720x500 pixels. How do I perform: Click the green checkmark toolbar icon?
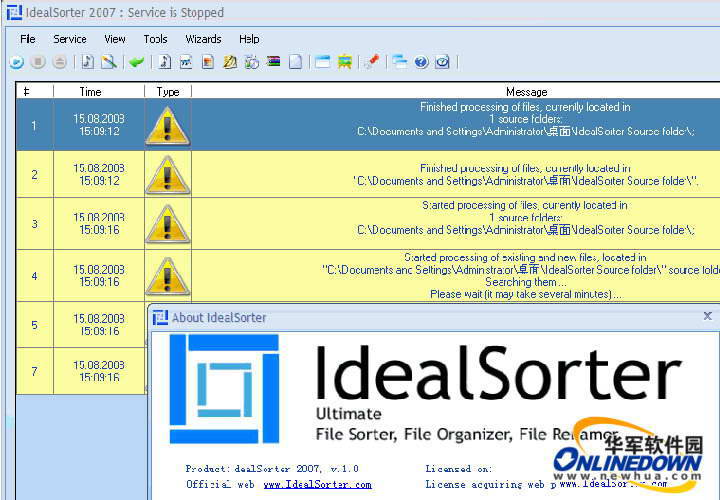(x=136, y=62)
